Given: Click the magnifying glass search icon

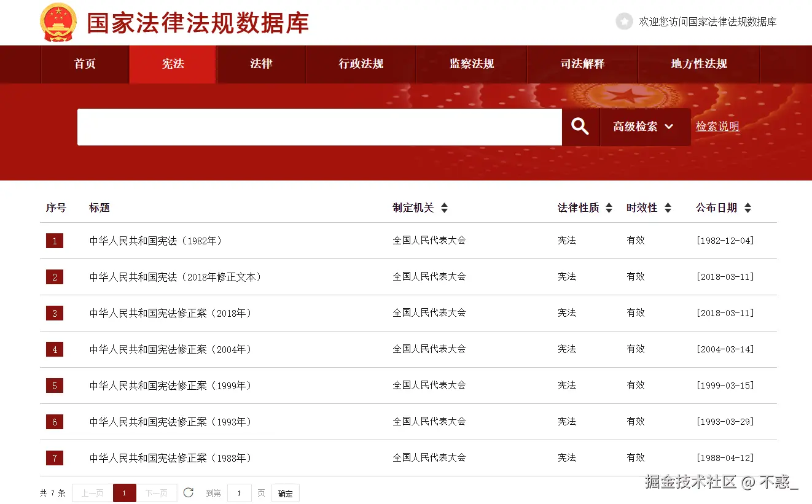Looking at the screenshot, I should [x=580, y=126].
